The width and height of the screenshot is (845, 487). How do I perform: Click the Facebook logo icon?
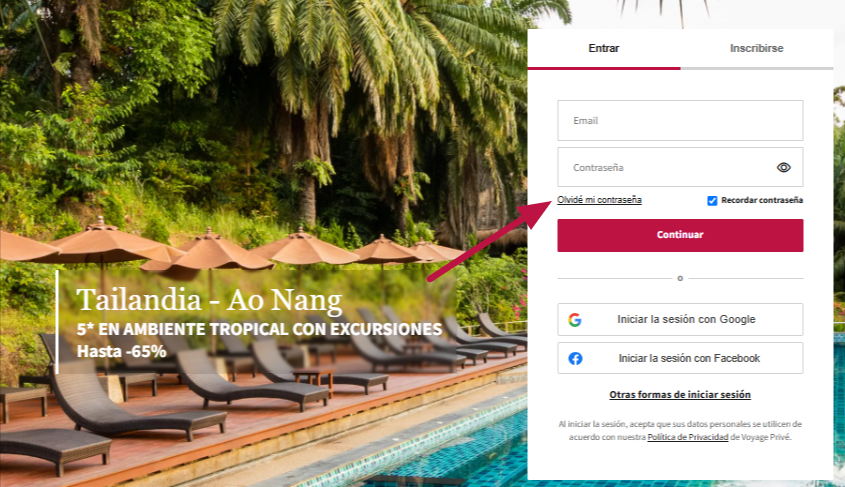575,358
